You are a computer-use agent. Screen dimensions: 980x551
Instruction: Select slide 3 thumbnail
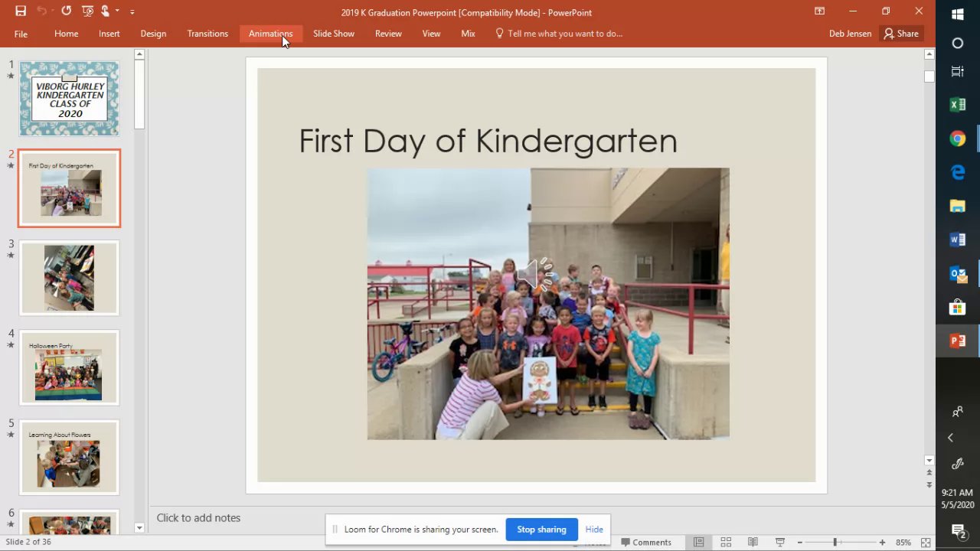click(70, 279)
